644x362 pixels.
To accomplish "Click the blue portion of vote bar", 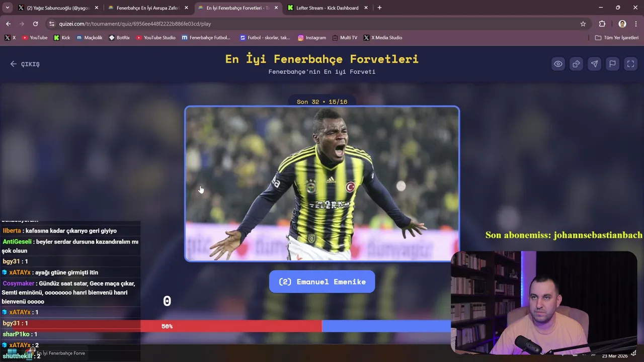I will (x=386, y=326).
